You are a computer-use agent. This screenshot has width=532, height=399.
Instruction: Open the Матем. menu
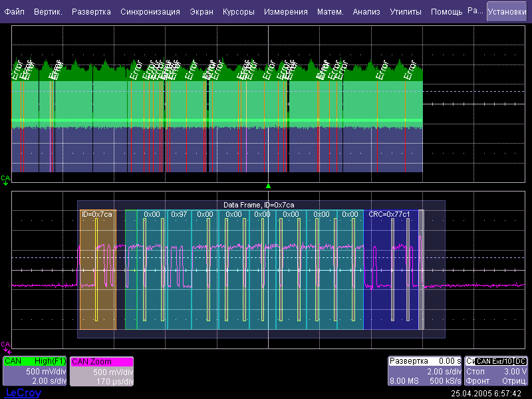(331, 12)
